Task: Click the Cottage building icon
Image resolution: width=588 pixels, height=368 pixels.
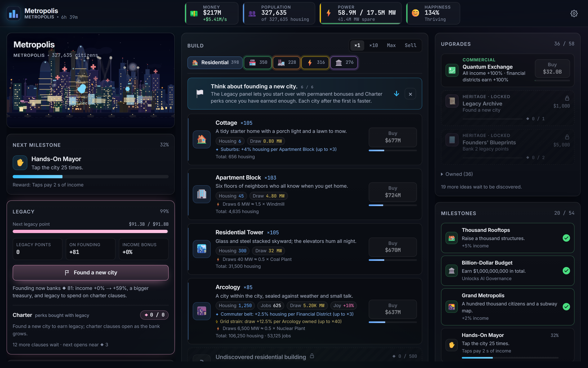Action: 202,140
